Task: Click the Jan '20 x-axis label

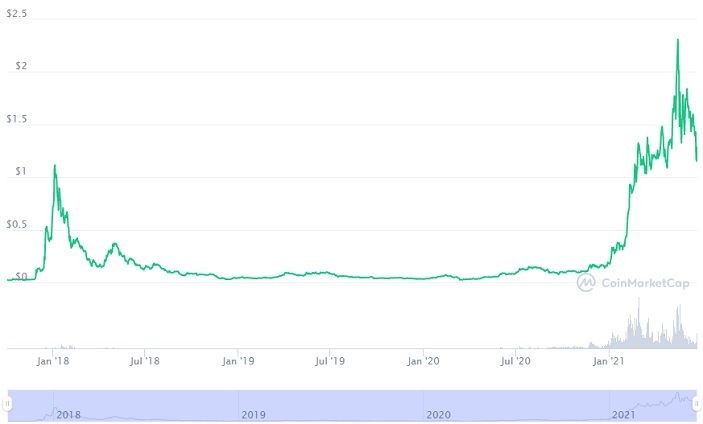Action: [x=424, y=362]
